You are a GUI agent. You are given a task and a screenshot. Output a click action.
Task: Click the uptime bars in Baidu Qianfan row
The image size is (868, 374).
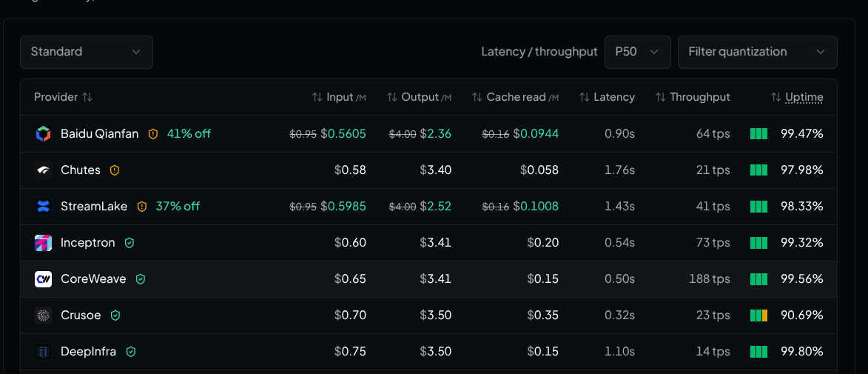759,133
